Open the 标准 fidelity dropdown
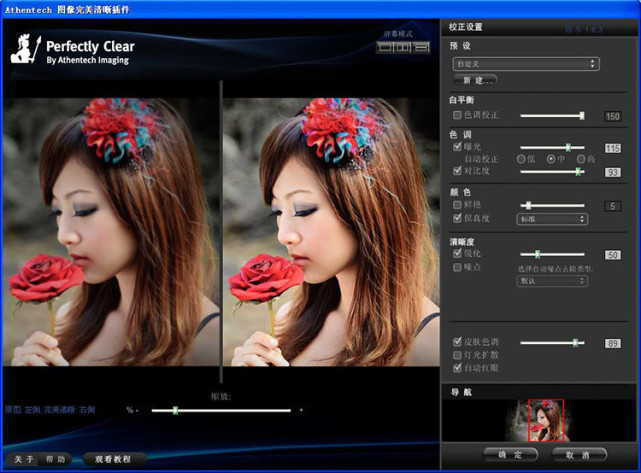641x473 pixels. 552,219
